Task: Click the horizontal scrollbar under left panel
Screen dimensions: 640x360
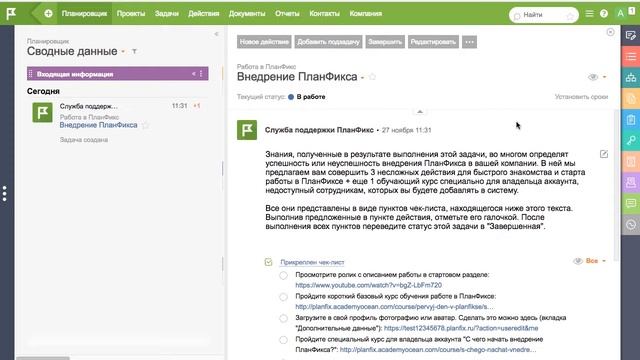Action: [x=43, y=358]
